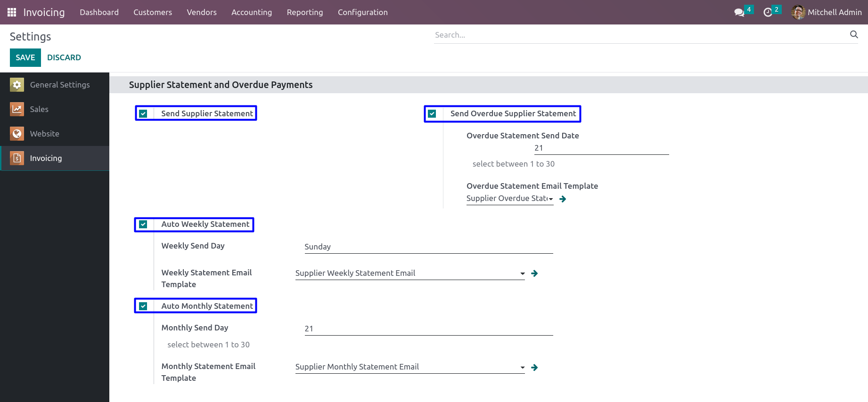Click Auto Weekly Statement label
868x402 pixels.
click(205, 224)
